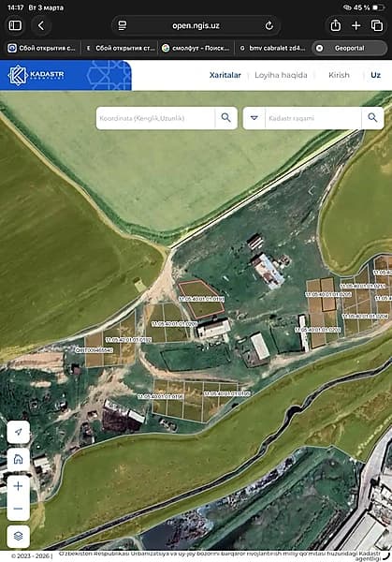392x562 pixels.
Task: Focus the Koordinata (Kenglik,Uzunlik) search field
Action: (x=155, y=118)
